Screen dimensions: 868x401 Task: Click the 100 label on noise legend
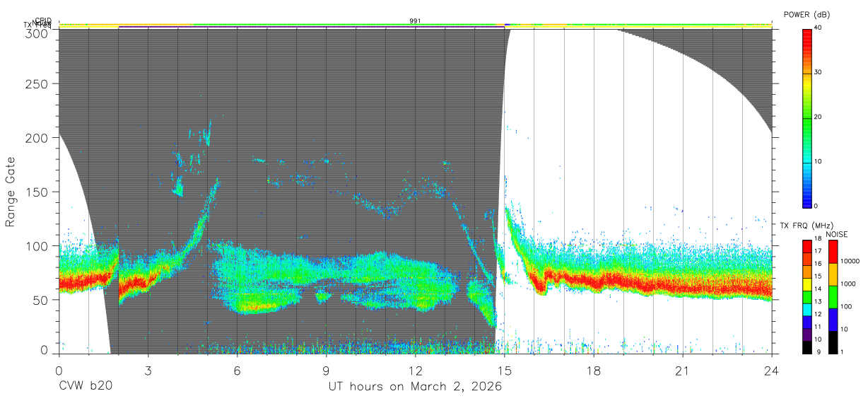847,307
